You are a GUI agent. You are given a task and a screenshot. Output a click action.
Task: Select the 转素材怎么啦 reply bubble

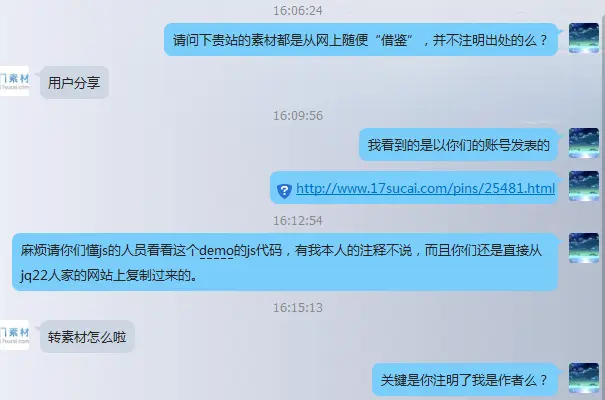click(87, 337)
